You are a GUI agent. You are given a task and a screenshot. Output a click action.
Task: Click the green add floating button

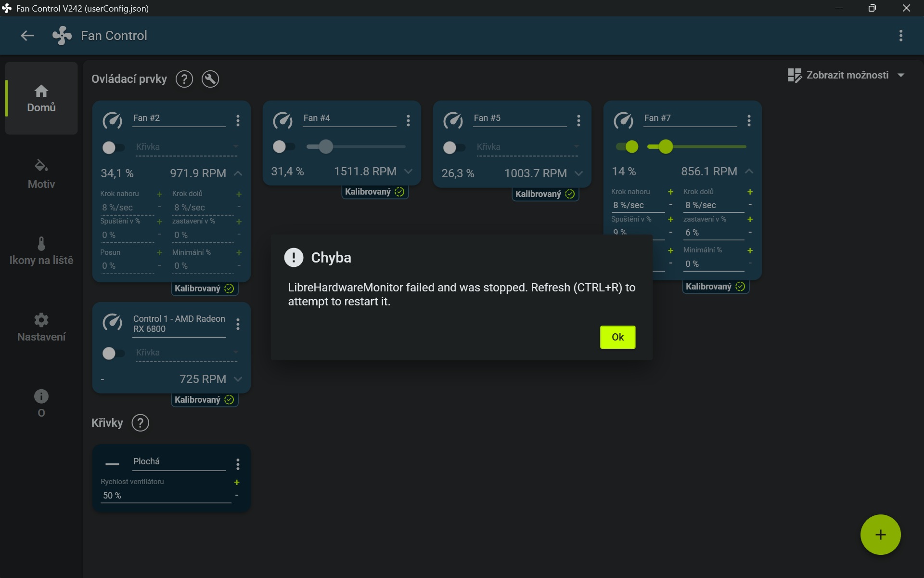pos(880,535)
